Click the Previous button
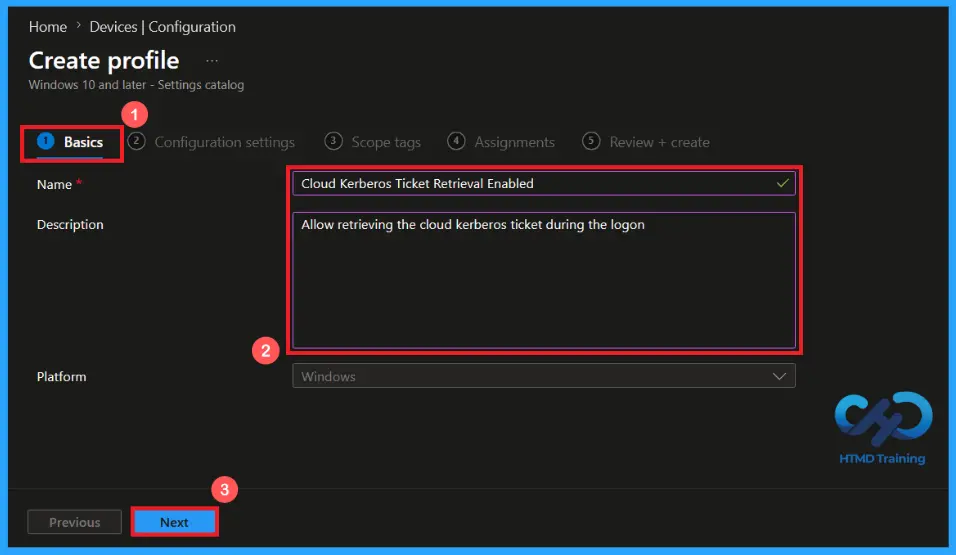Viewport: 956px width, 555px height. pos(74,522)
